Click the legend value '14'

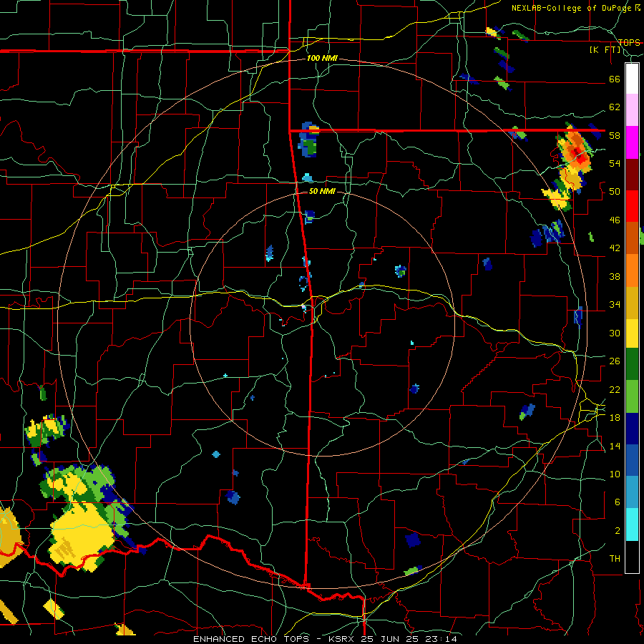pyautogui.click(x=615, y=446)
